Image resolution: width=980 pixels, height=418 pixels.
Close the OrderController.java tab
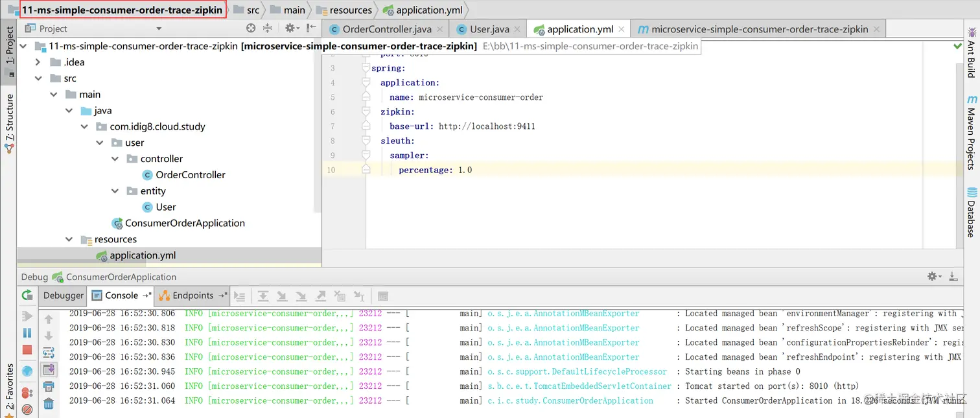(439, 29)
